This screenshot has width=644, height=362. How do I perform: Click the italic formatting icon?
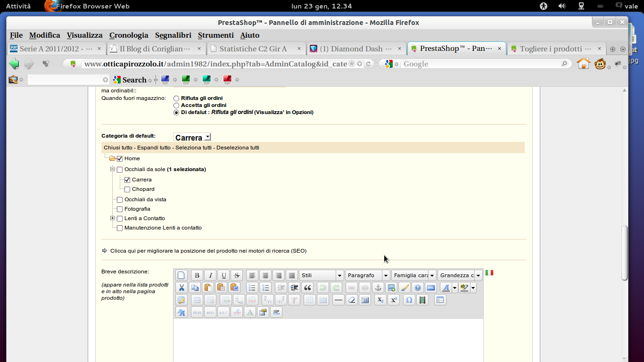pos(210,275)
